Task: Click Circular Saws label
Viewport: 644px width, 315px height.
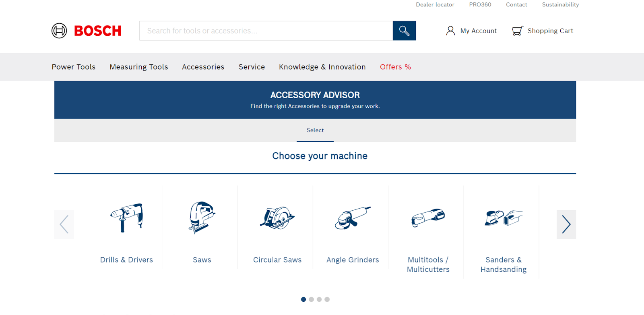Action: (277, 260)
